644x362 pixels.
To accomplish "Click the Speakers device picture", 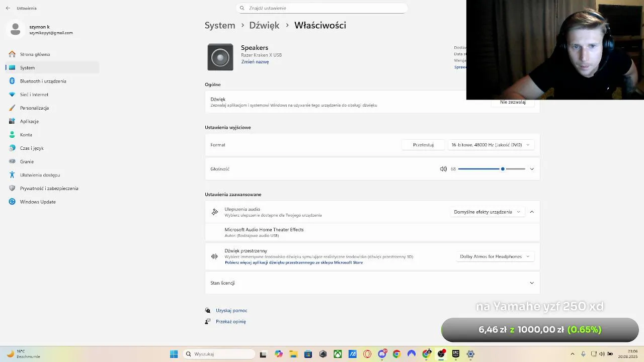I will [220, 57].
